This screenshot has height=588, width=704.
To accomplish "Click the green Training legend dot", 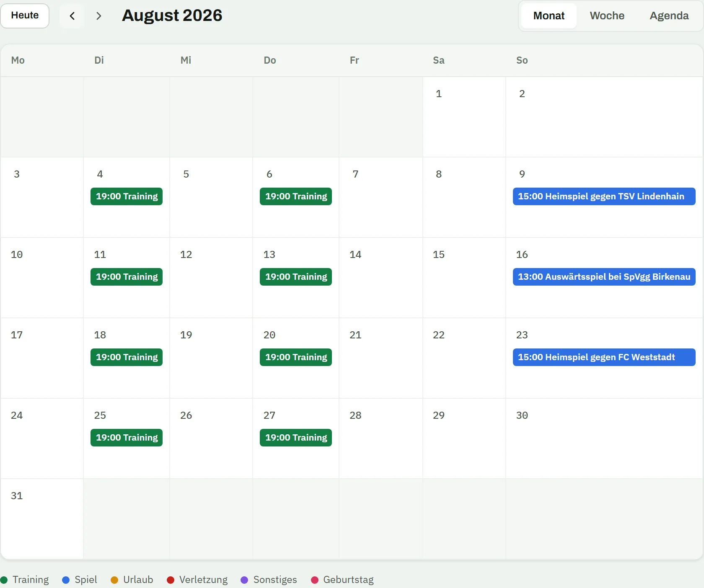I will pyautogui.click(x=4, y=580).
